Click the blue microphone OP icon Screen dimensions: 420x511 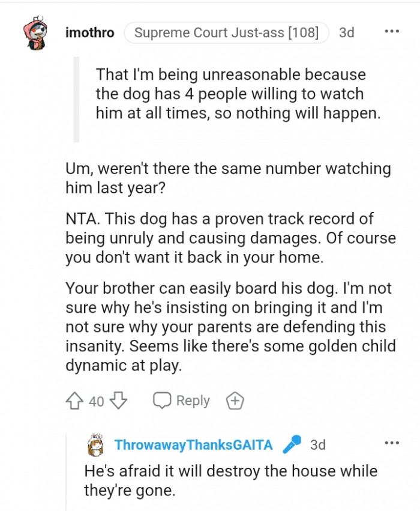click(x=292, y=445)
